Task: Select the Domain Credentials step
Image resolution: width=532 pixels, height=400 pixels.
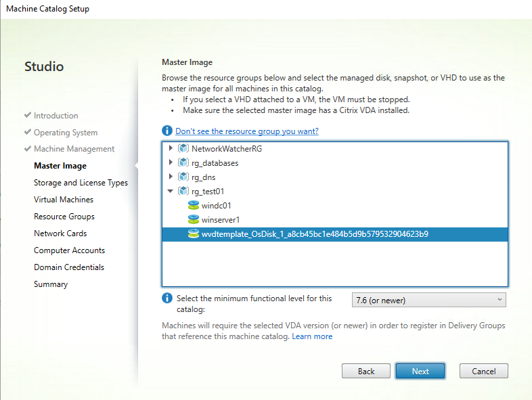Action: 69,268
